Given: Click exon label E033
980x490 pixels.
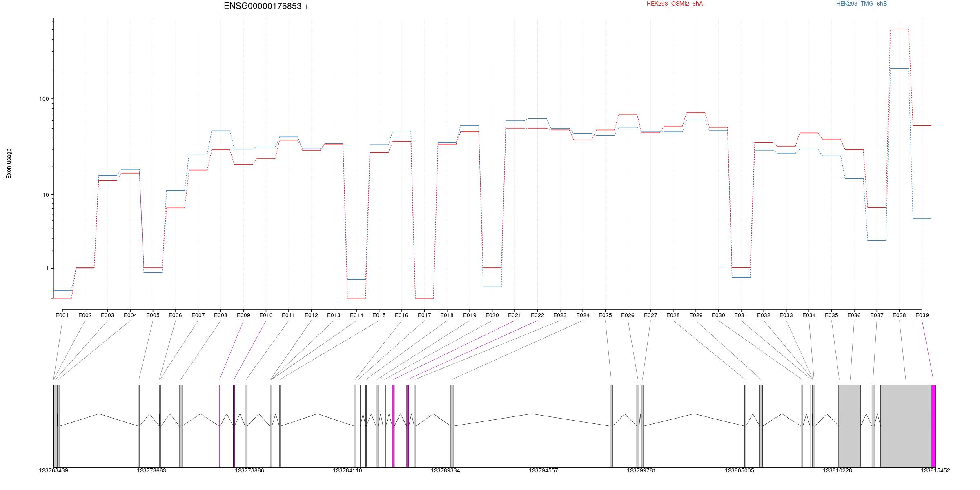Looking at the screenshot, I should [x=786, y=315].
